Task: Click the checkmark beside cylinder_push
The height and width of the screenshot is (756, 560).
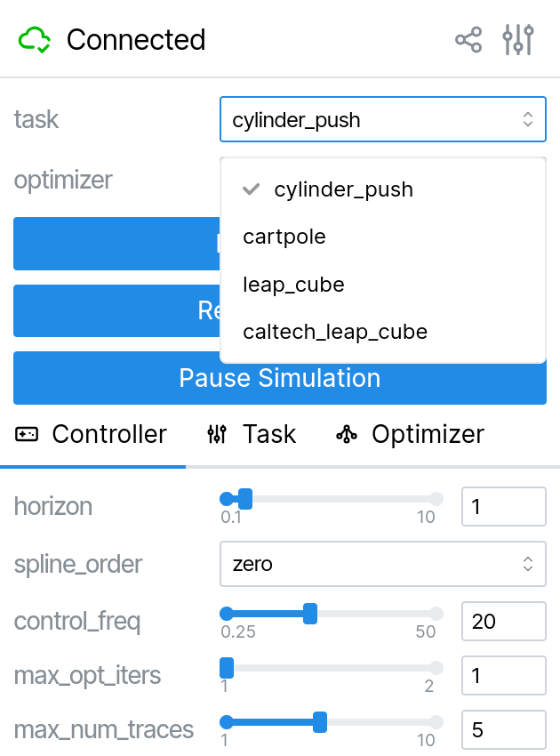Action: coord(251,189)
